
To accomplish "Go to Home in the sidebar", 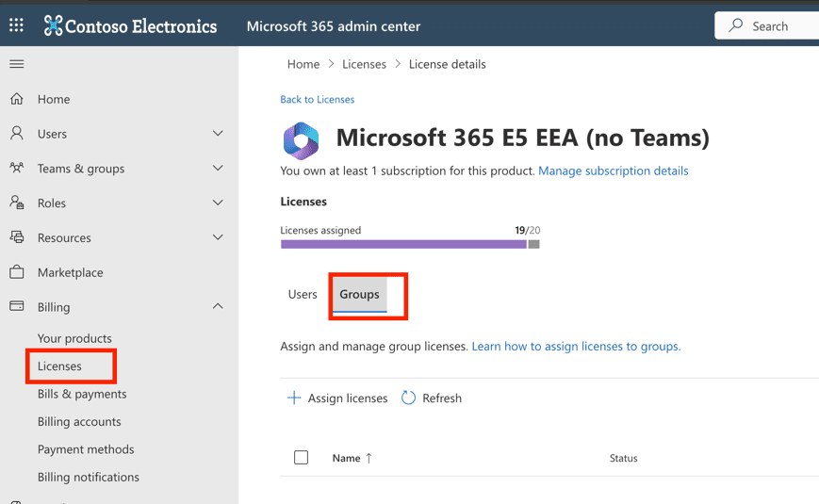I will 54,99.
